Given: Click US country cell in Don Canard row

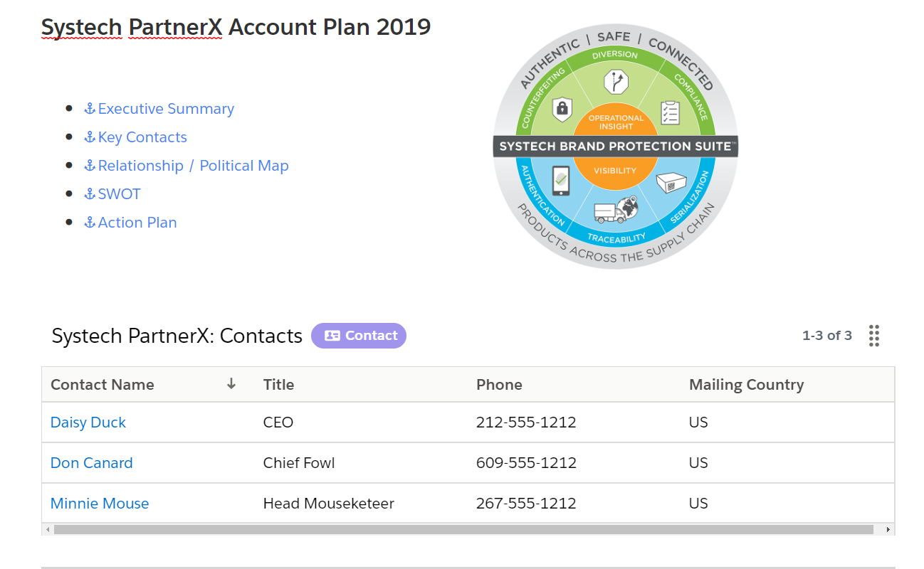Looking at the screenshot, I should click(698, 463).
